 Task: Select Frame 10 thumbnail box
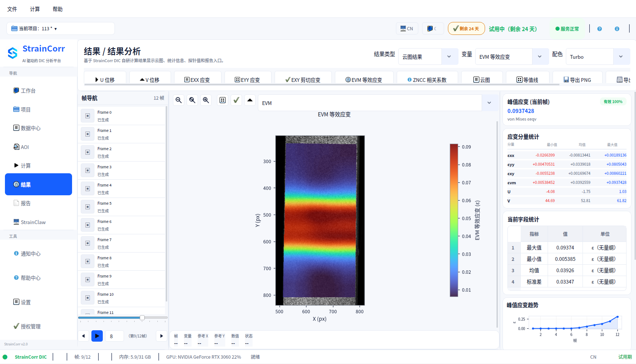pyautogui.click(x=88, y=298)
